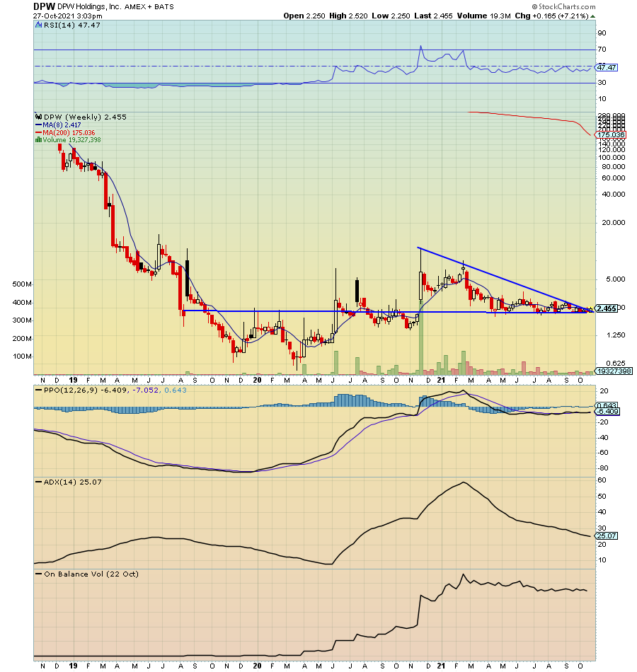Screen dimensions: 637x672
Task: Click the boxed 2.455 last price label
Action: click(607, 308)
